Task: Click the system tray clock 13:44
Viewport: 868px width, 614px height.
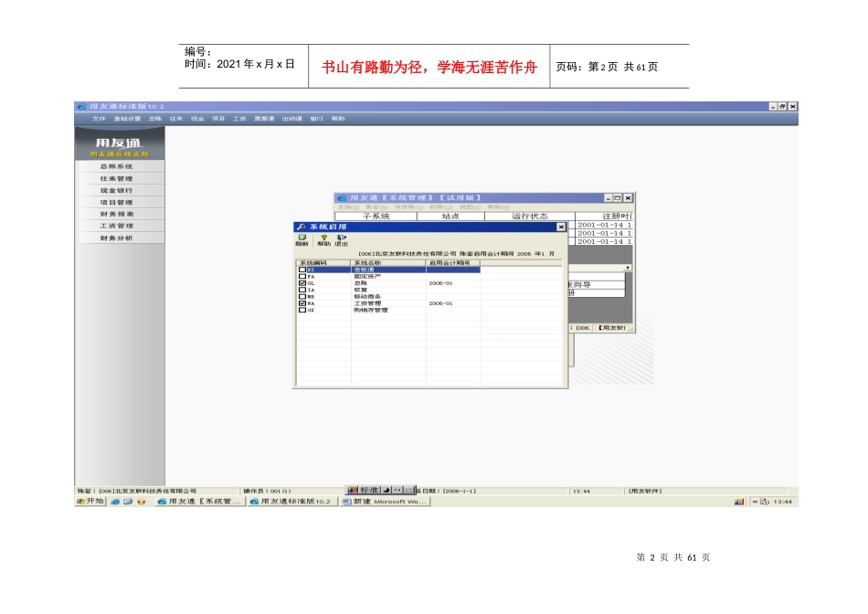Action: point(782,502)
